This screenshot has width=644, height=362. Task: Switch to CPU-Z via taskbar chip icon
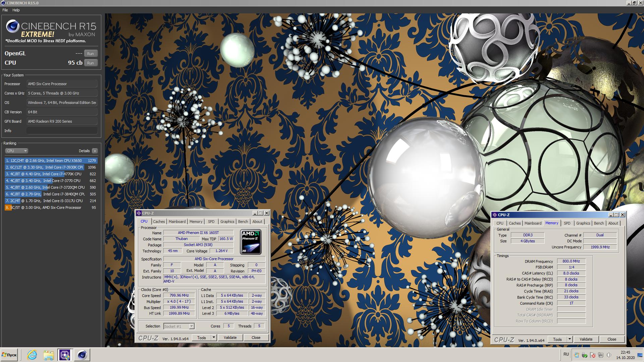(64, 355)
